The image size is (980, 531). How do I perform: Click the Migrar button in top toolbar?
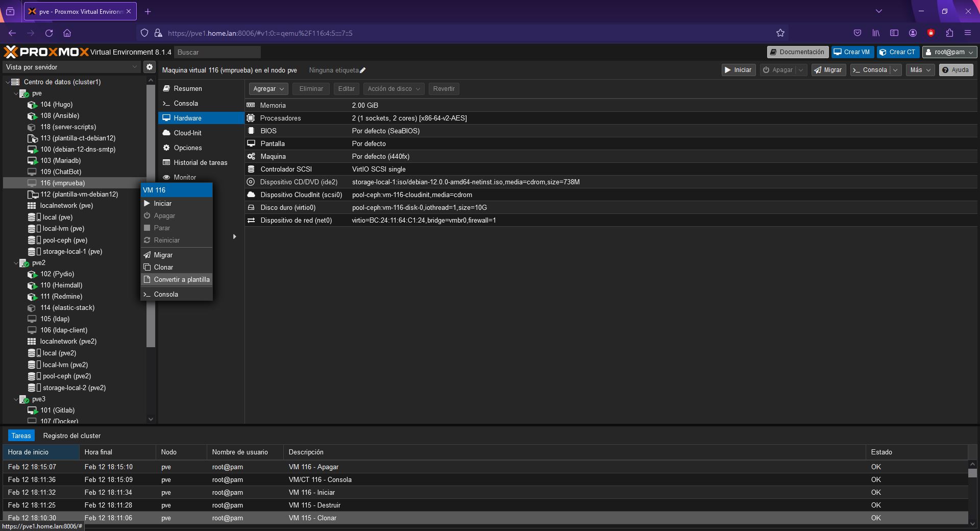pyautogui.click(x=828, y=70)
